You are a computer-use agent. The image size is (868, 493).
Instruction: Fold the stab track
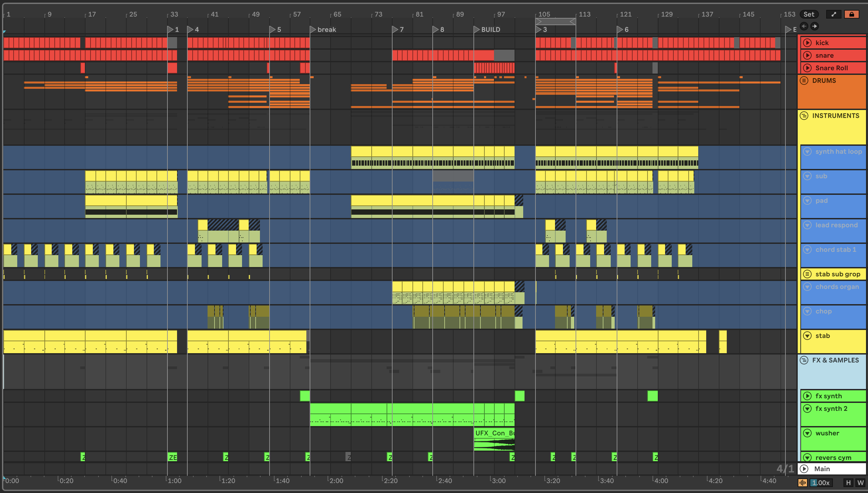[807, 336]
